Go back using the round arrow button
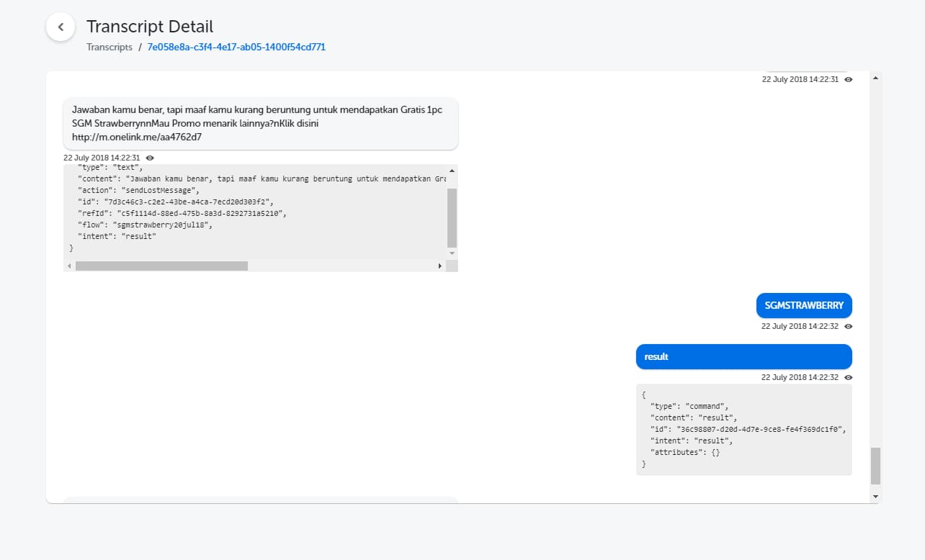The height and width of the screenshot is (560, 925). coord(61,27)
